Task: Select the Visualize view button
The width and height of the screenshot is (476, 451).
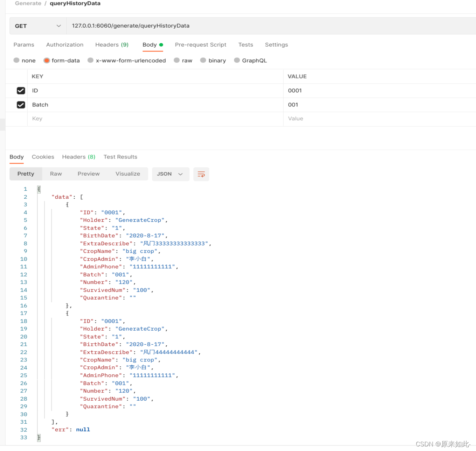Action: click(128, 174)
